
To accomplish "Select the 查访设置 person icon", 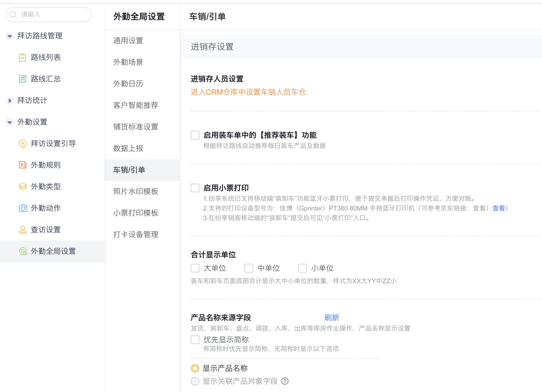I will pos(23,230).
